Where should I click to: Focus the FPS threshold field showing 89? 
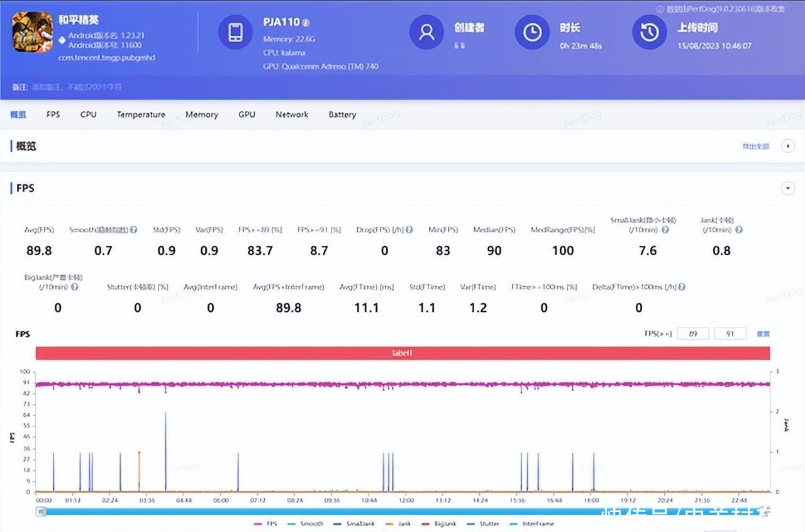pyautogui.click(x=693, y=334)
